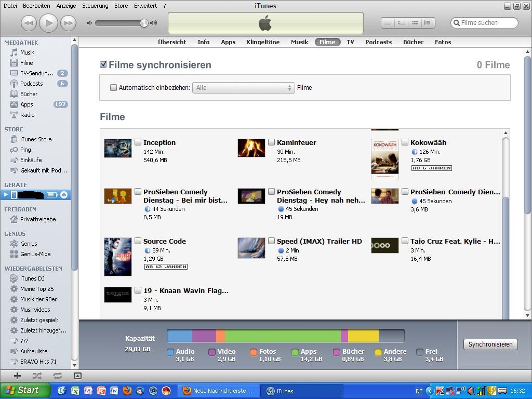Check the Kaminfeuer movie checkbox
The image size is (532, 399).
(x=271, y=142)
